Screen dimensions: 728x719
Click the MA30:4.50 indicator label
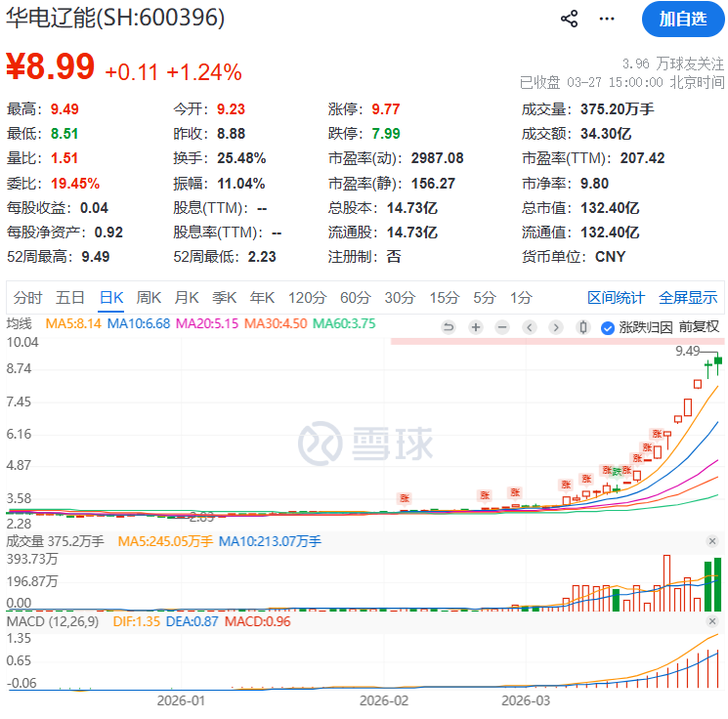[x=276, y=323]
